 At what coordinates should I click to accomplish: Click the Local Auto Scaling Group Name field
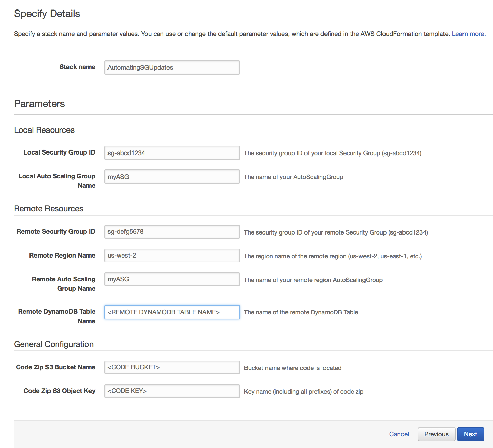(x=172, y=177)
